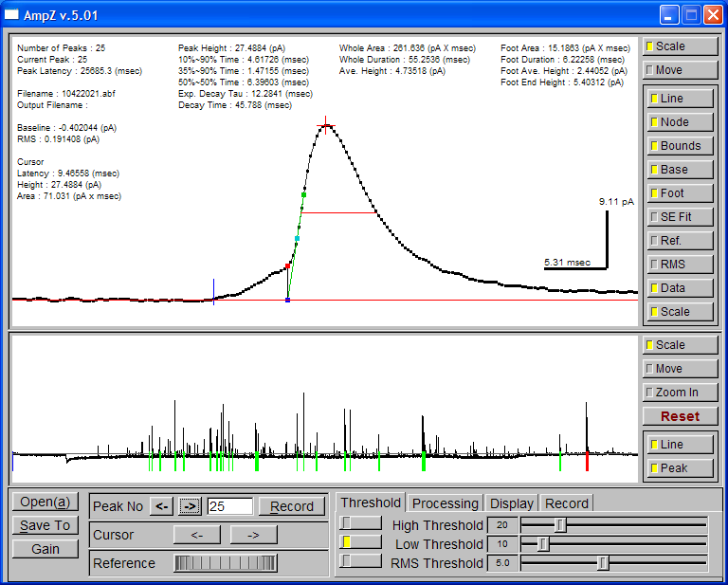
Task: Enable the Zoom In mode
Action: point(681,393)
